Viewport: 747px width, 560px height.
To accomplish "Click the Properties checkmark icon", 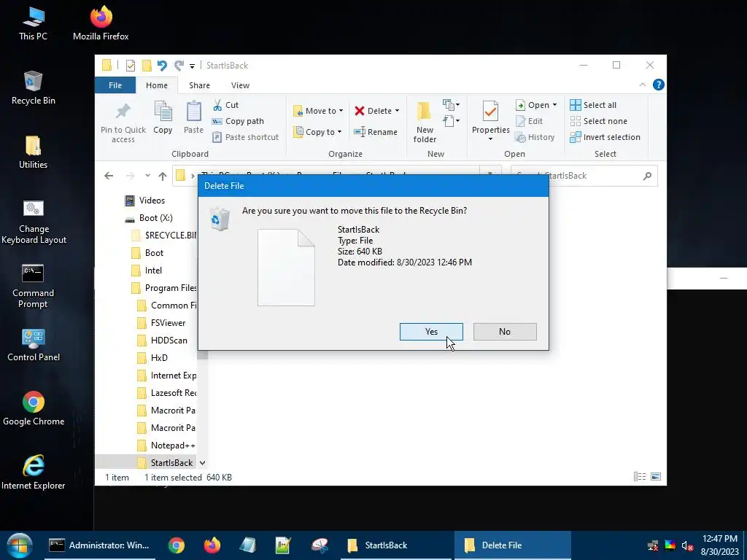I will pyautogui.click(x=490, y=112).
